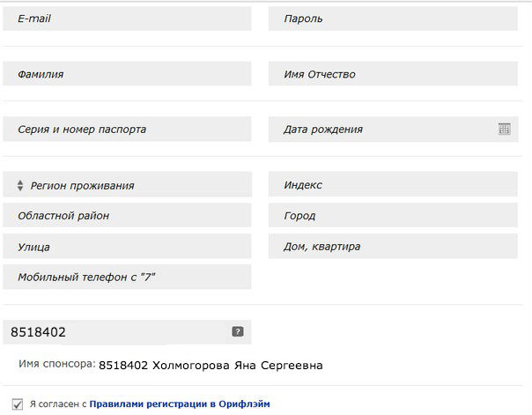The width and height of the screenshot is (532, 415).
Task: Toggle the registration rules agreement checkbox
Action: [18, 404]
